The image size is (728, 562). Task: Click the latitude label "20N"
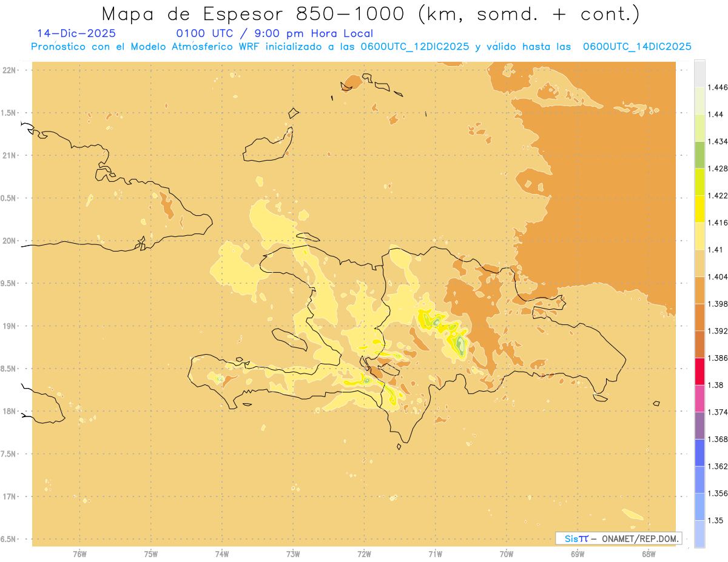(9, 241)
